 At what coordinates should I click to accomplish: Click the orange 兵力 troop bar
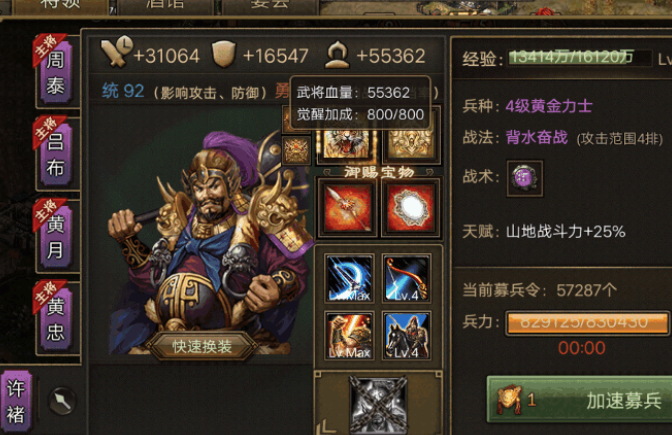pos(587,322)
